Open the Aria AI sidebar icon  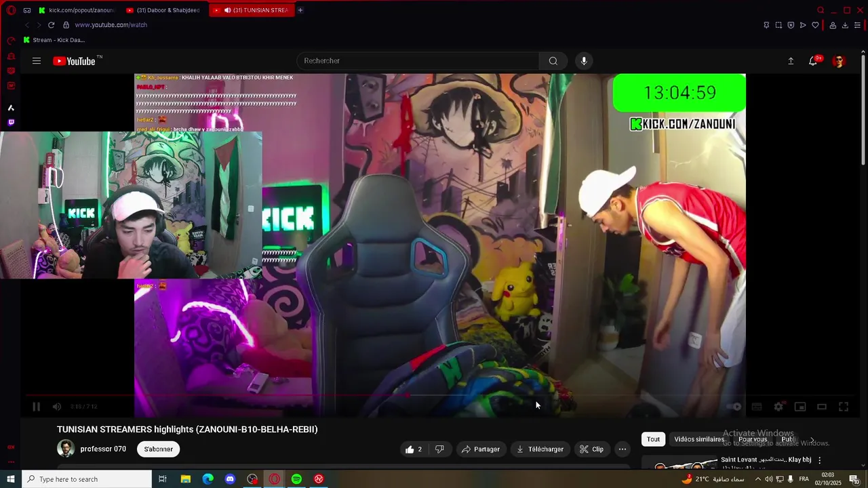[11, 108]
